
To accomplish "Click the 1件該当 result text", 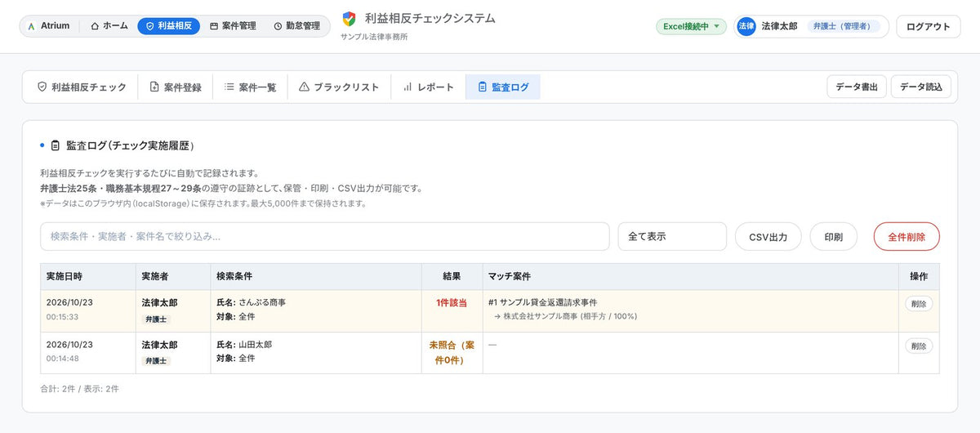I will 452,302.
